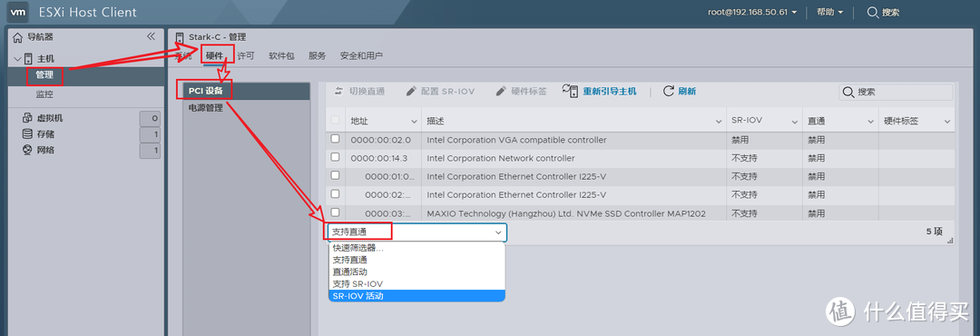Viewport: 980px width, 336px height.
Task: Toggle the 支持直通 quick filter combo box
Action: click(x=416, y=232)
